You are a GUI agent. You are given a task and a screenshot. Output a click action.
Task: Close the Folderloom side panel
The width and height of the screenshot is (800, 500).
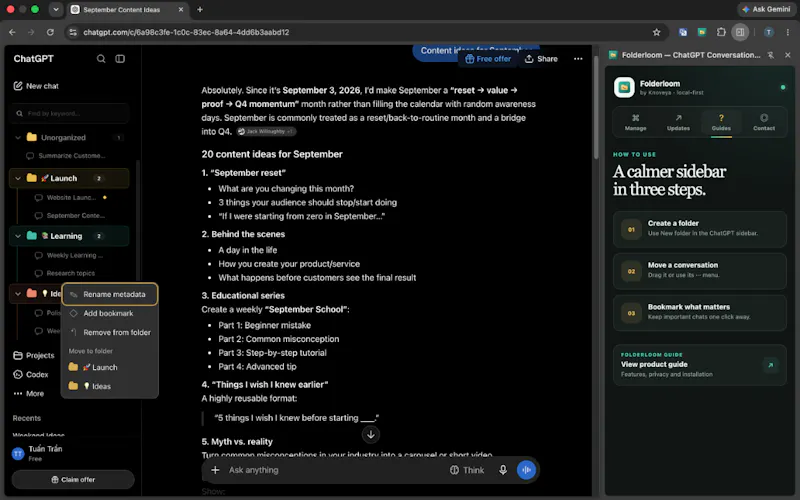coord(787,55)
